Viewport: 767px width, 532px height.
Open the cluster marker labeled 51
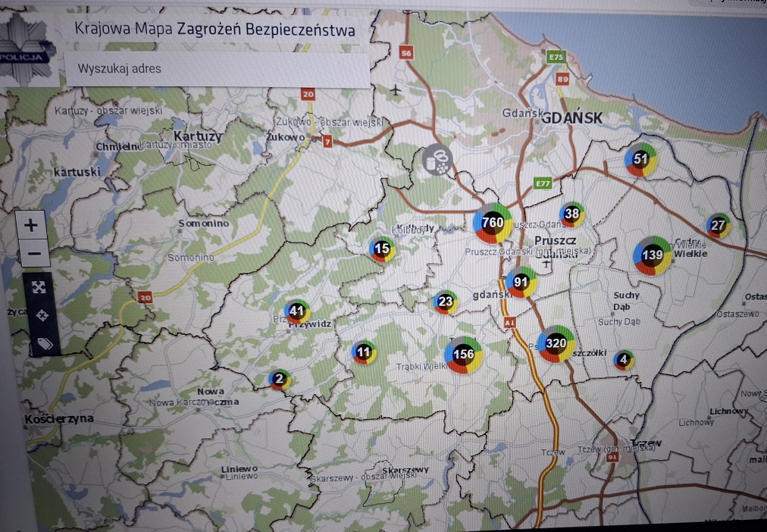pyautogui.click(x=640, y=159)
